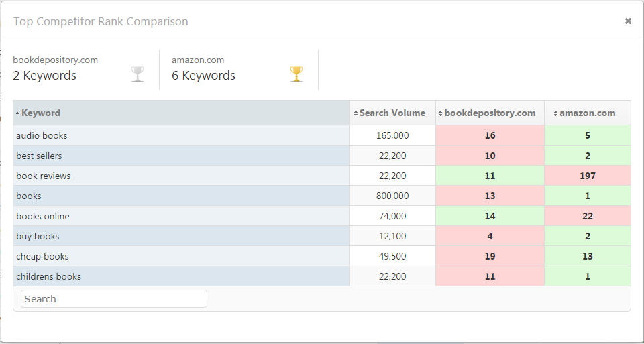Click the 'cheap books' keyword cell

coord(42,256)
